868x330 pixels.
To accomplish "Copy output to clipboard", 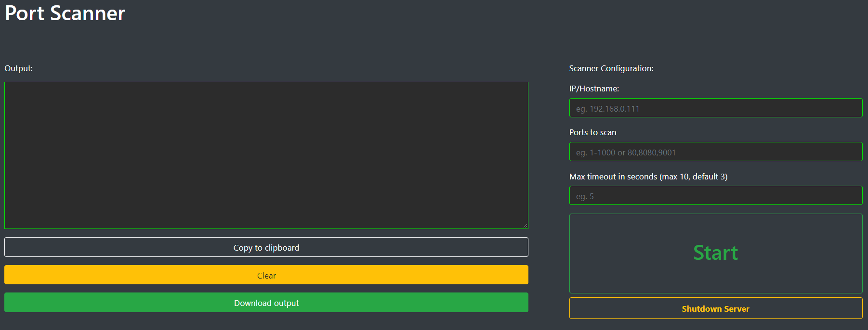I will (266, 247).
